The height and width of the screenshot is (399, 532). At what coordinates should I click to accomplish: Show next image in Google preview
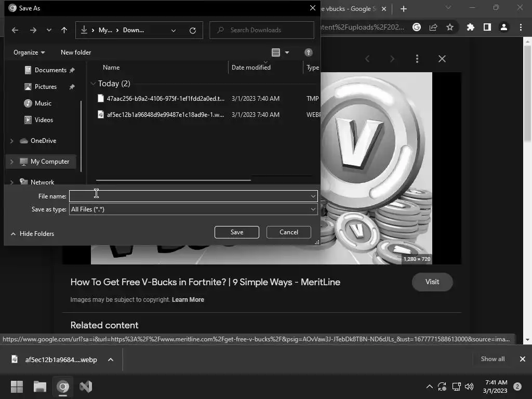pos(392,59)
